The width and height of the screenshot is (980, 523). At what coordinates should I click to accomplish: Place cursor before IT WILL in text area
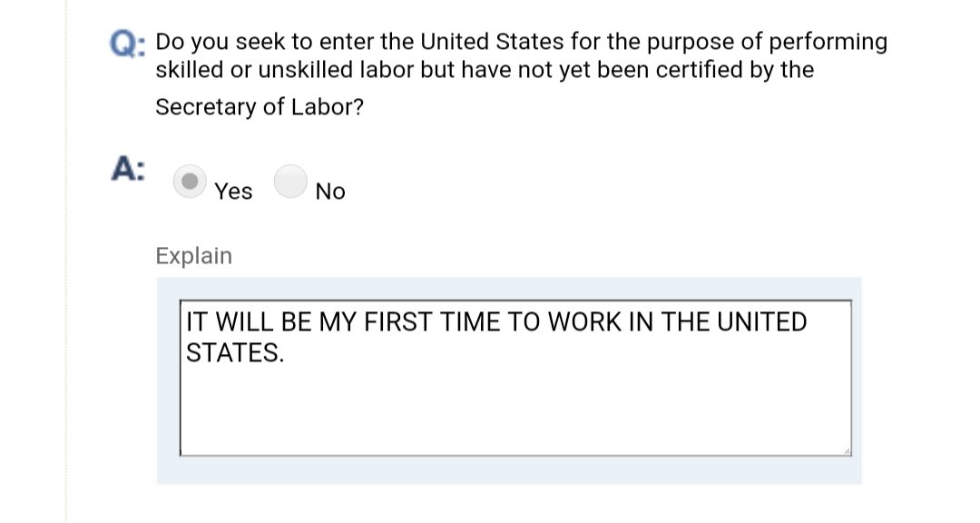[x=186, y=322]
